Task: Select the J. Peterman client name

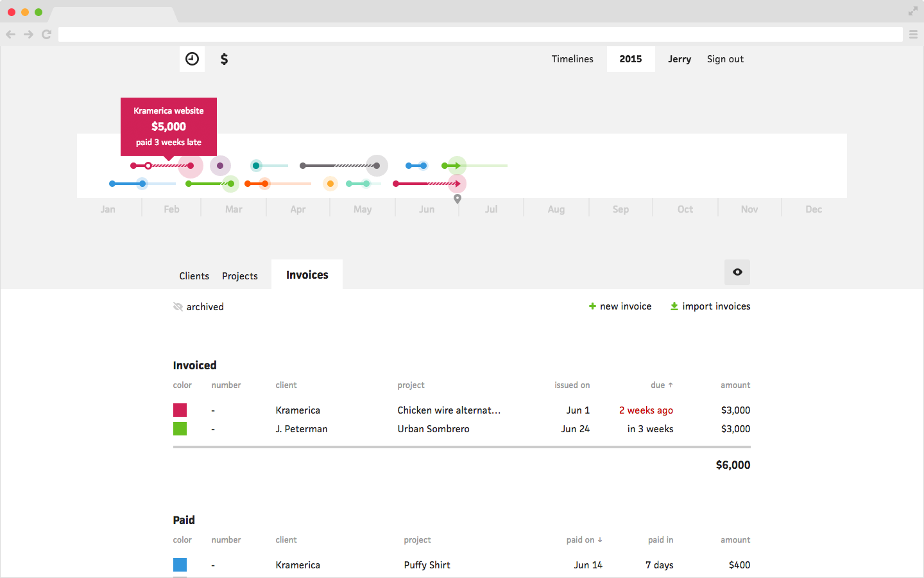Action: click(x=302, y=429)
